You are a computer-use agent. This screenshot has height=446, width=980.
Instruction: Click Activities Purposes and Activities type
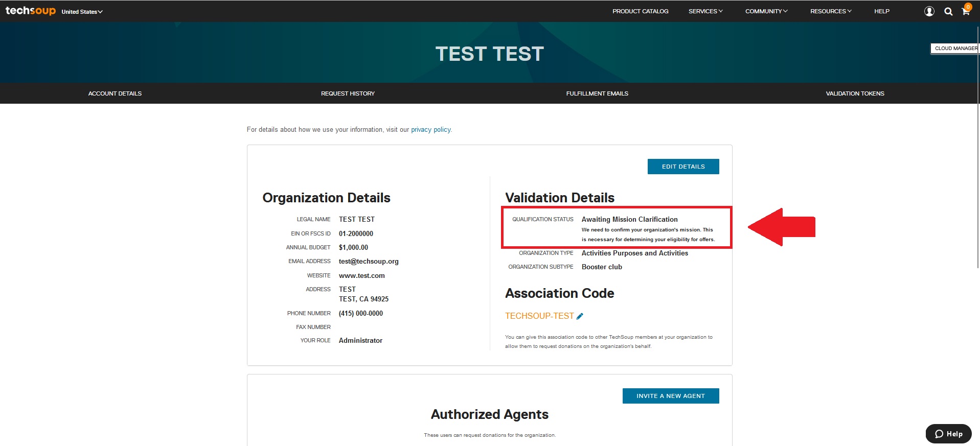coord(635,253)
